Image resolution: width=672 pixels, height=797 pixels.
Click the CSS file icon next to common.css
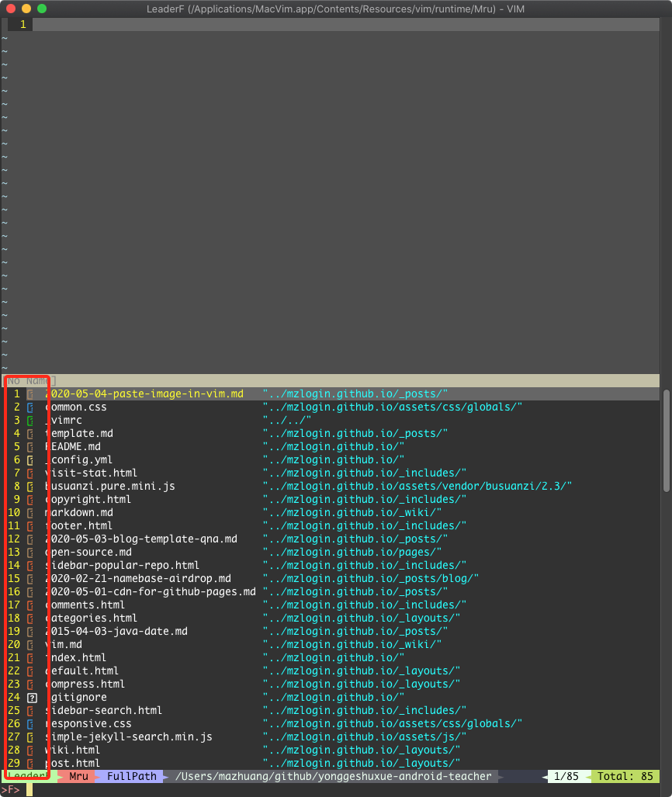[x=31, y=407]
